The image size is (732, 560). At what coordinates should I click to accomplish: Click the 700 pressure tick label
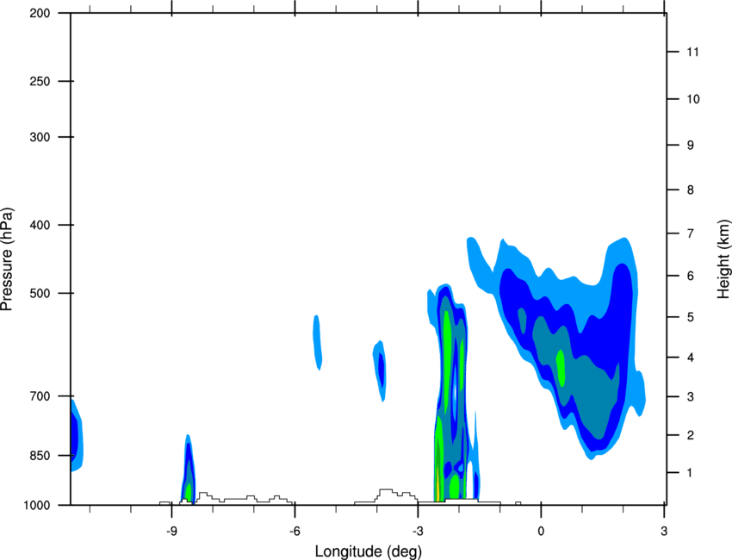point(40,396)
